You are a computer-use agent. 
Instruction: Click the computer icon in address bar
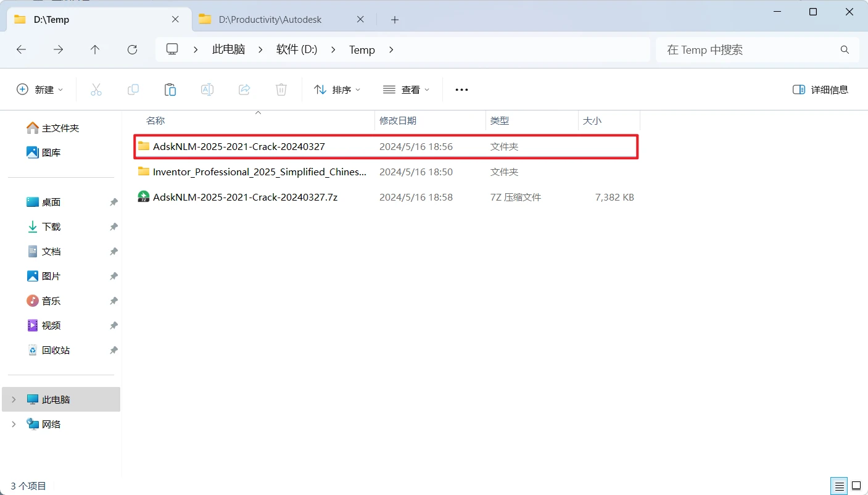click(172, 49)
